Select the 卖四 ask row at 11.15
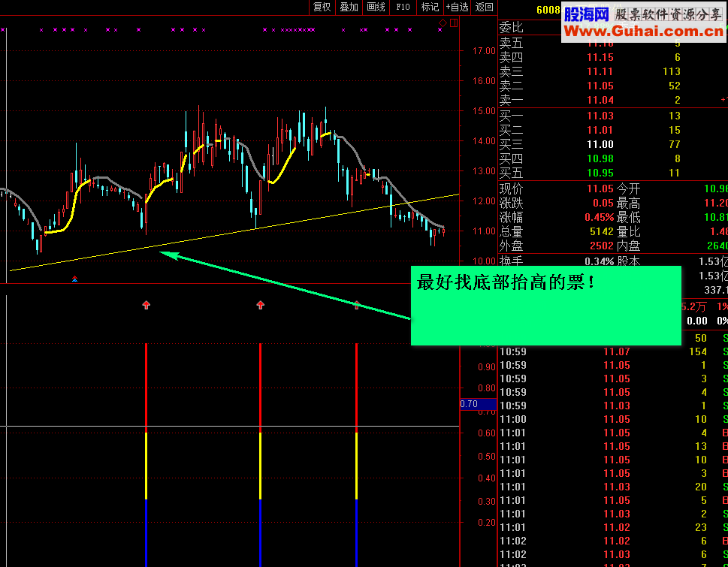 pos(613,58)
